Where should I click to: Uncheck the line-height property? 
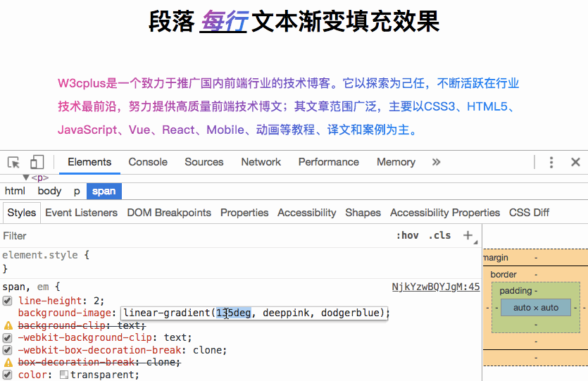7,301
